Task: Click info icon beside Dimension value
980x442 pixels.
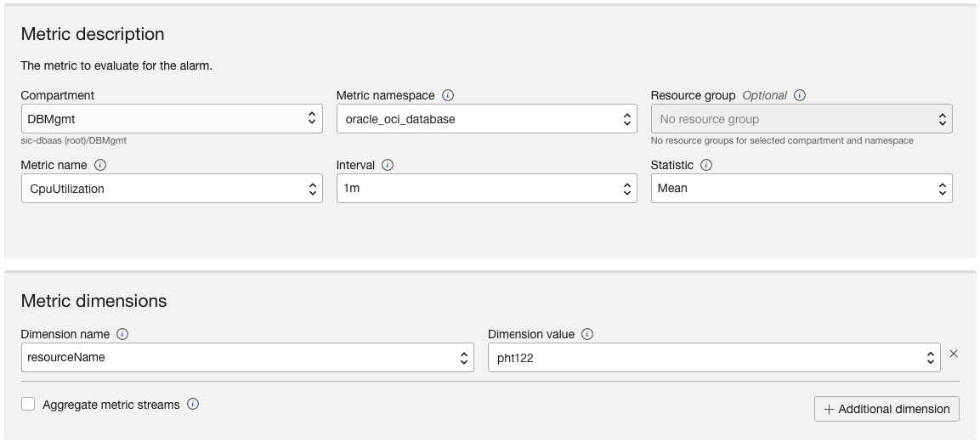Action: coord(587,334)
